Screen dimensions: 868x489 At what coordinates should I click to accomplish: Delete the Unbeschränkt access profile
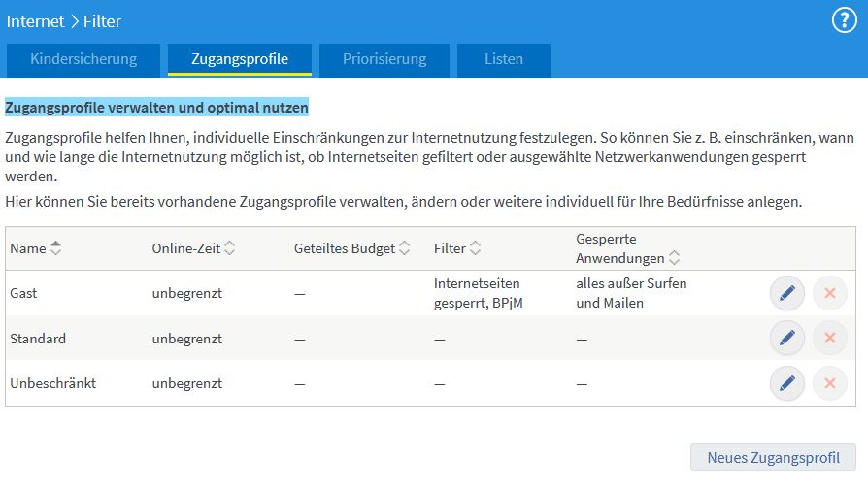[x=829, y=383]
